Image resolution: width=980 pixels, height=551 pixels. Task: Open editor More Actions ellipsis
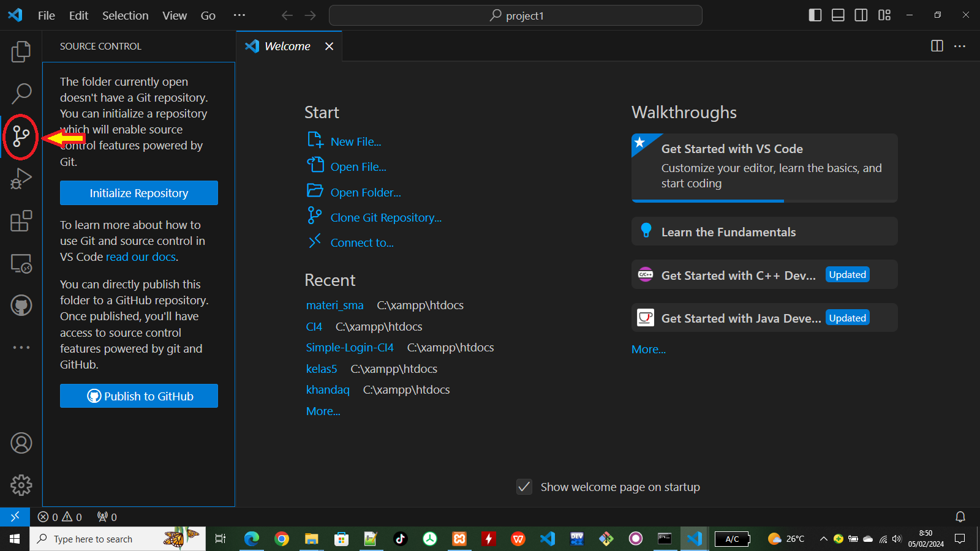960,46
